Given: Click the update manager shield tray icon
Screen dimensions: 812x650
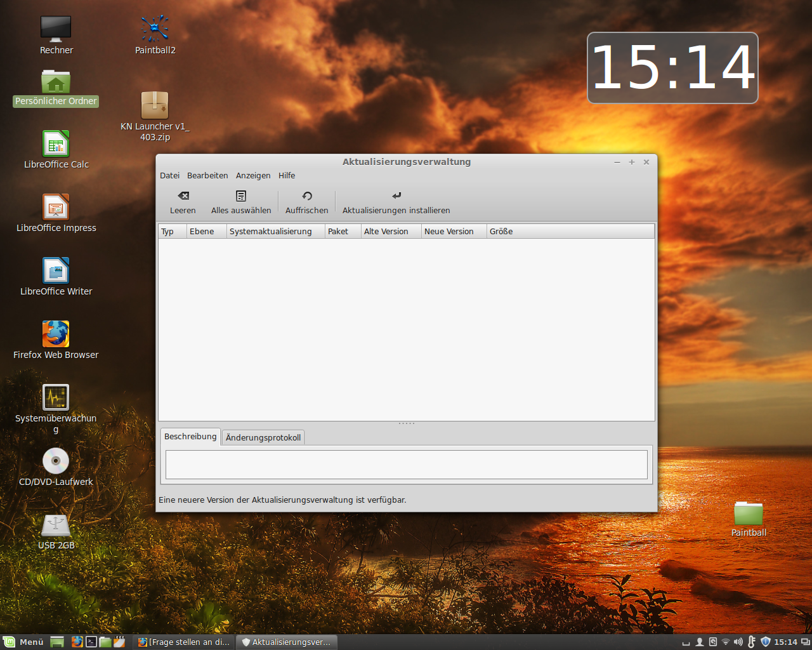Looking at the screenshot, I should pos(765,642).
